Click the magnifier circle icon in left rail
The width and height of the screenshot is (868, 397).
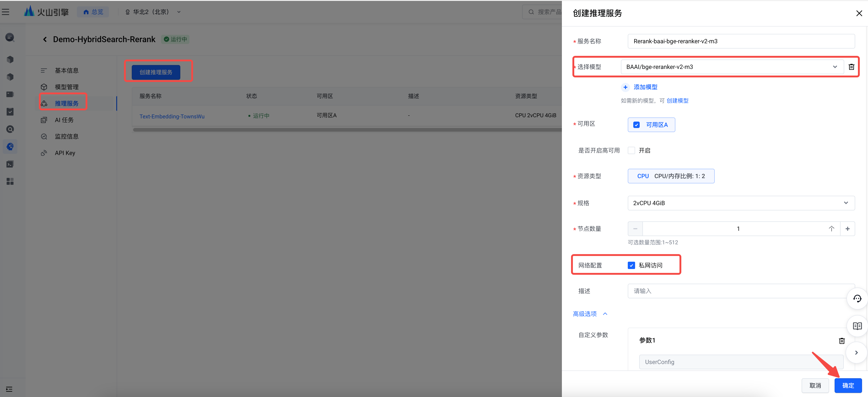click(x=10, y=129)
